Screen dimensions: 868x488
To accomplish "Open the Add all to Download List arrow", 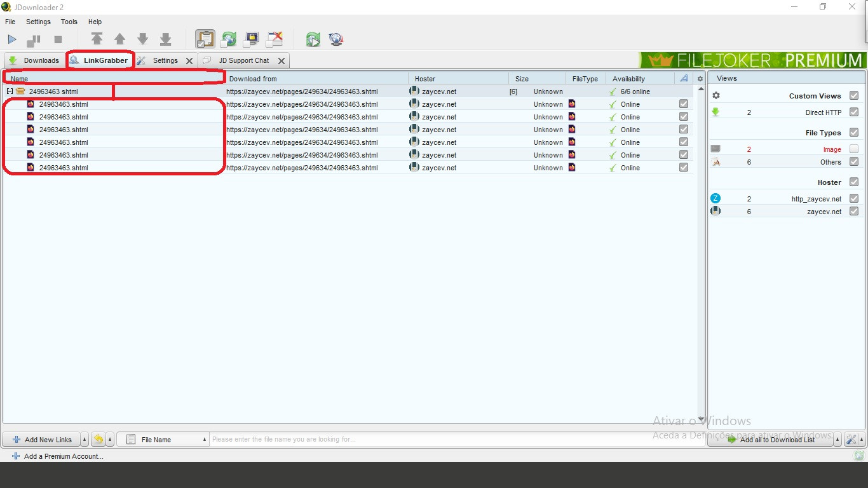I will (x=837, y=439).
